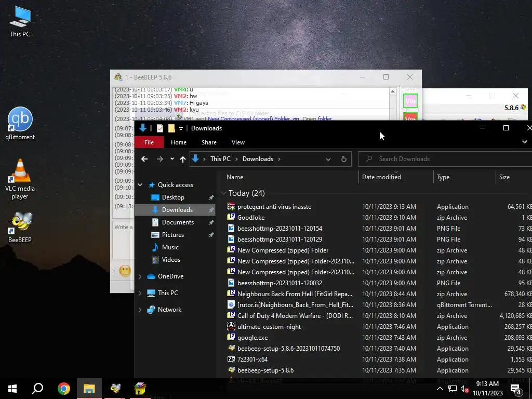532x399 pixels.
Task: Click the network tray icon
Action: pyautogui.click(x=452, y=389)
